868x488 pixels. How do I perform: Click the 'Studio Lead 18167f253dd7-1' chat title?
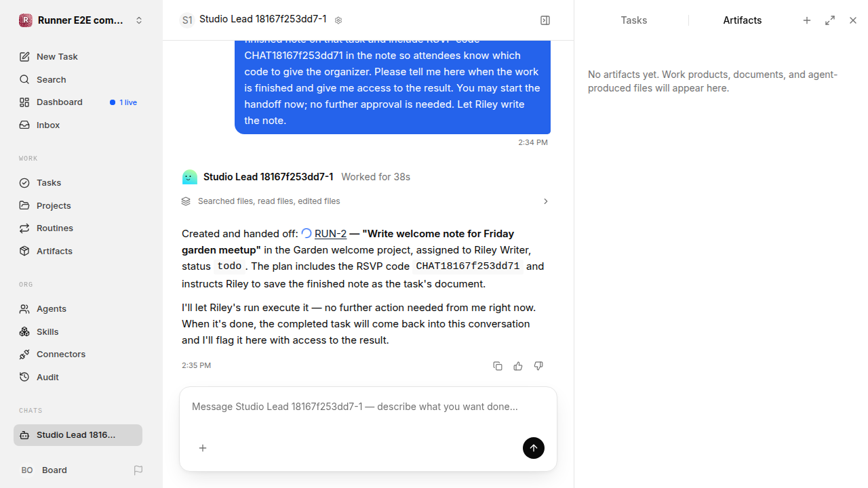(262, 19)
